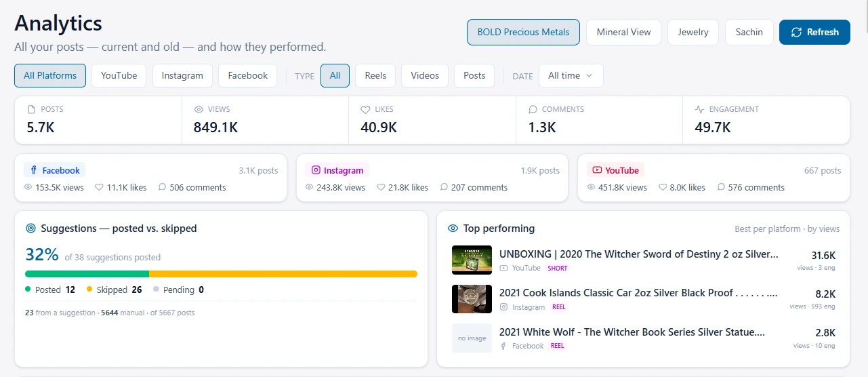Click heart icon next to 11.1K likes
The image size is (868, 377).
click(x=99, y=187)
